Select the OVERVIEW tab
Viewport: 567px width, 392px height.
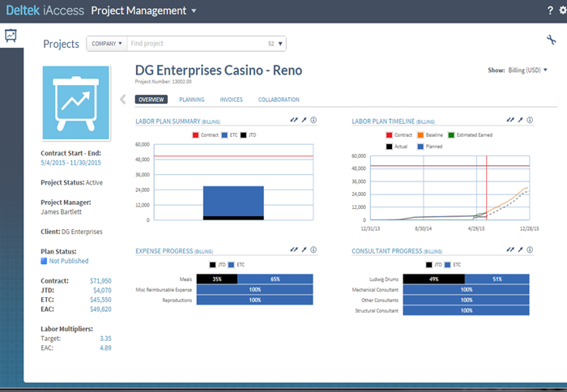(x=151, y=100)
